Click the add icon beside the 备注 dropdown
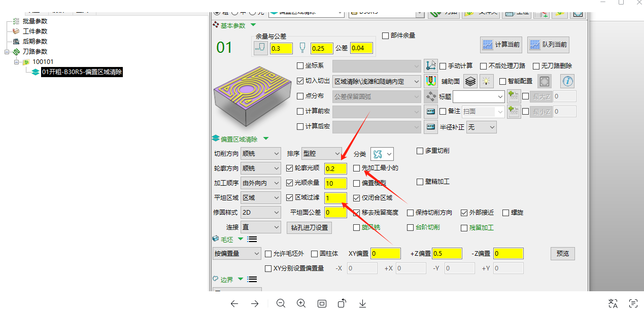Image resolution: width=644 pixels, height=309 pixels. click(514, 111)
